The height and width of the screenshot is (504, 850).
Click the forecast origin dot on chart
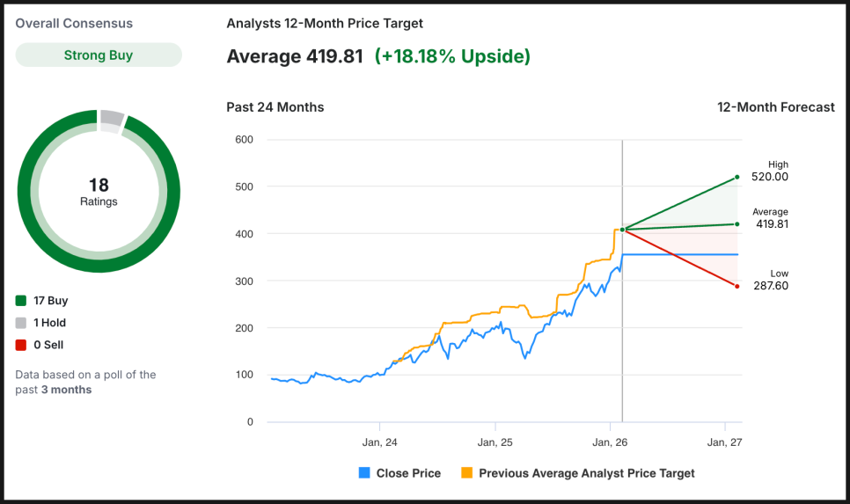coord(622,230)
